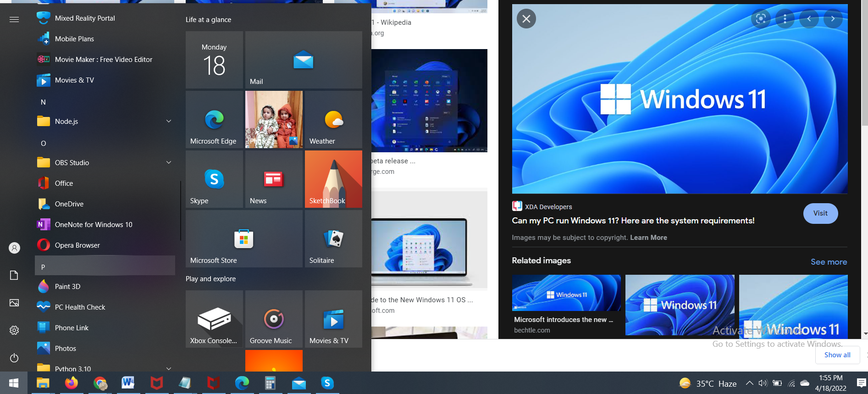Launch OneNote for Windows 10

pyautogui.click(x=105, y=225)
